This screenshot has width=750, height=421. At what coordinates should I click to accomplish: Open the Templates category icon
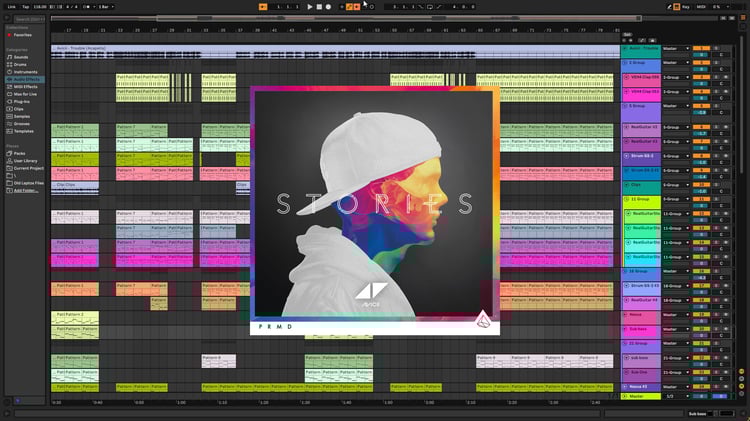(10, 131)
